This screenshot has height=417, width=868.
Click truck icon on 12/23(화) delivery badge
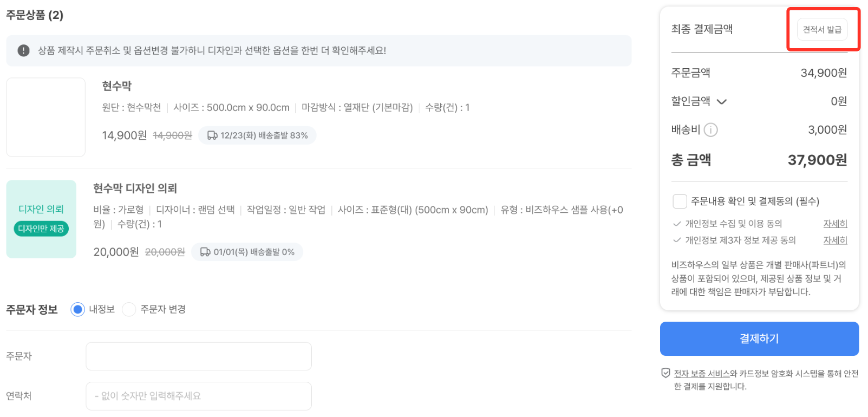click(x=212, y=135)
